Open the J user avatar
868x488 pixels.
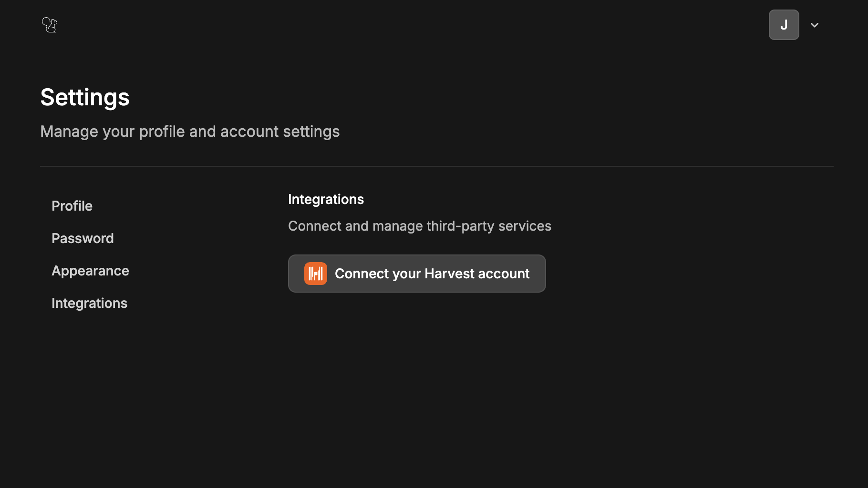coord(784,25)
